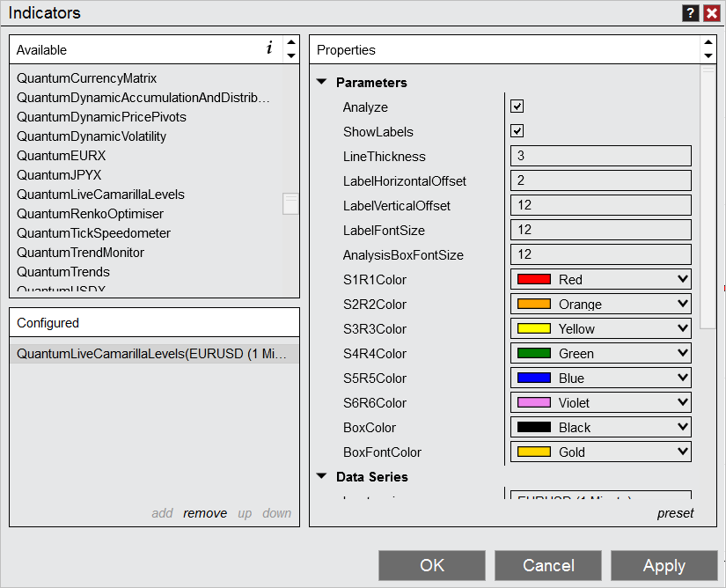The width and height of the screenshot is (726, 588).
Task: Open the S5R5Color dropdown
Action: click(x=601, y=378)
